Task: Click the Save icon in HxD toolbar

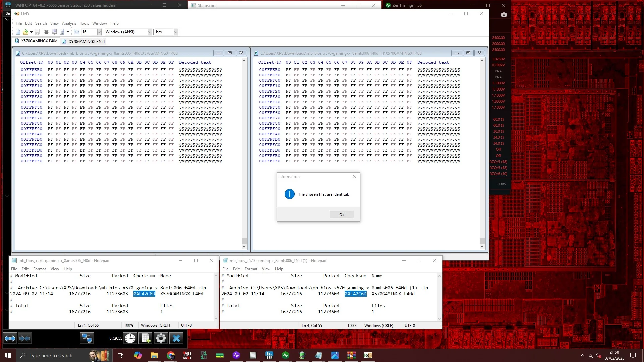Action: (x=37, y=32)
